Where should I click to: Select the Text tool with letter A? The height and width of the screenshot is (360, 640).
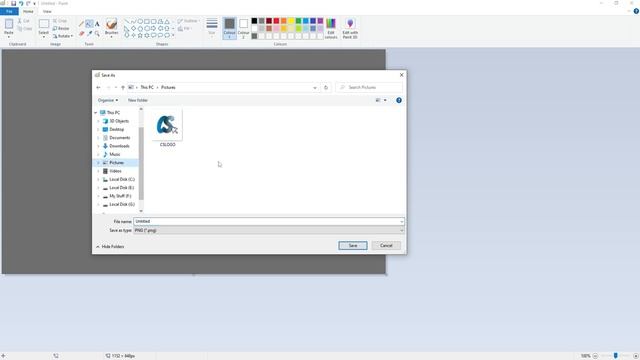tap(97, 24)
